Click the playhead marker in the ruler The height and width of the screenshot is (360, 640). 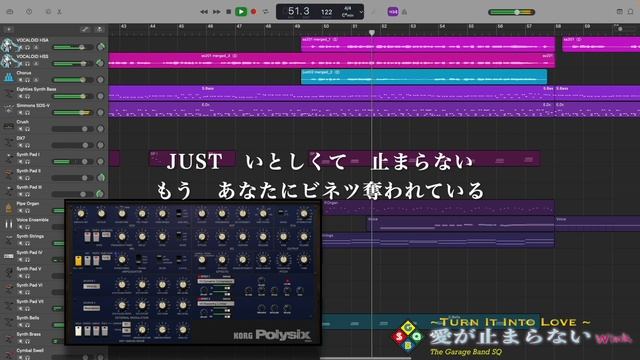click(372, 32)
